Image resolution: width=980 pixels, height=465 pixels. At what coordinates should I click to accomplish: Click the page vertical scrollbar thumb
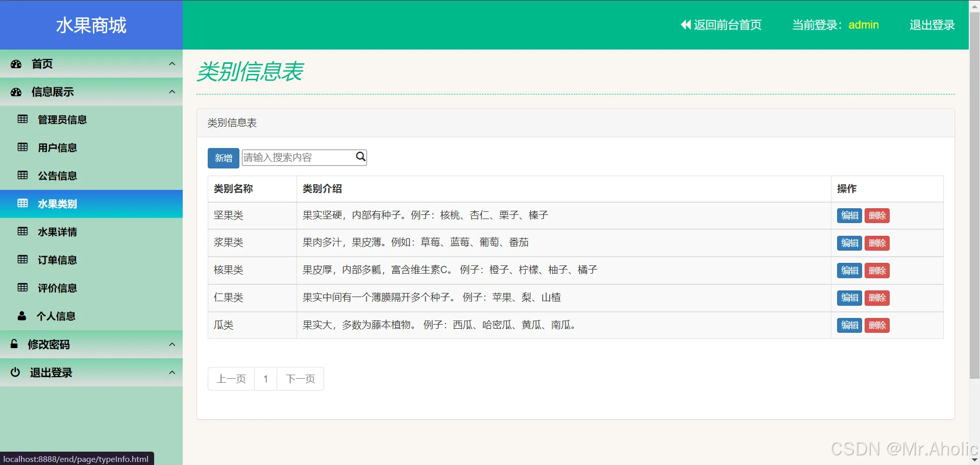coord(974,195)
